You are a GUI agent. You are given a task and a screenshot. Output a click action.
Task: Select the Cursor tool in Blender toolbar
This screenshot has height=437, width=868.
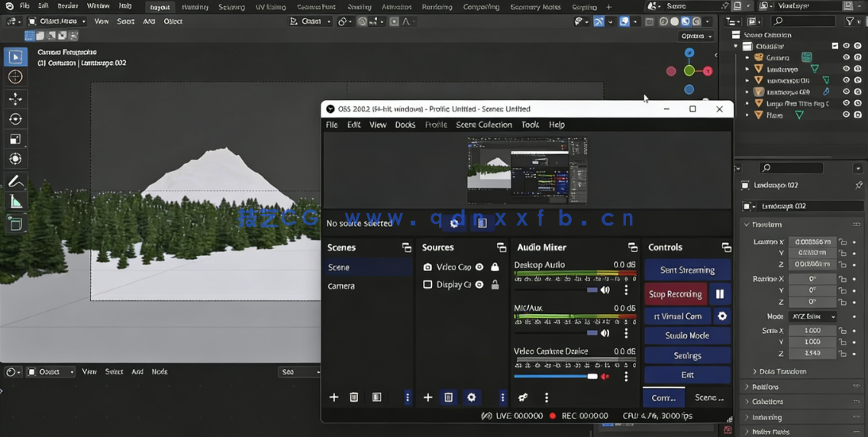(15, 77)
